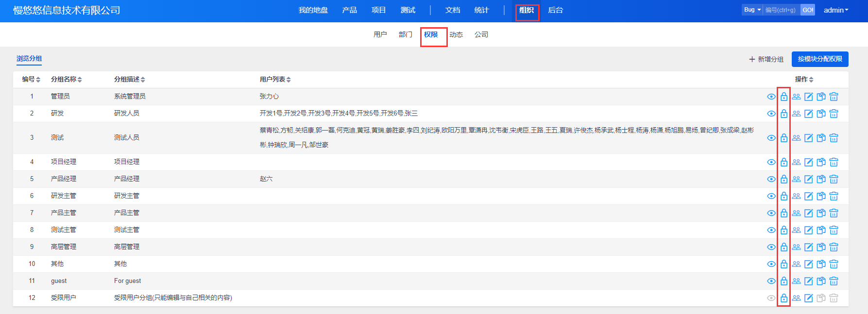
Task: Switch to the 部门 sub-tab
Action: tap(405, 34)
